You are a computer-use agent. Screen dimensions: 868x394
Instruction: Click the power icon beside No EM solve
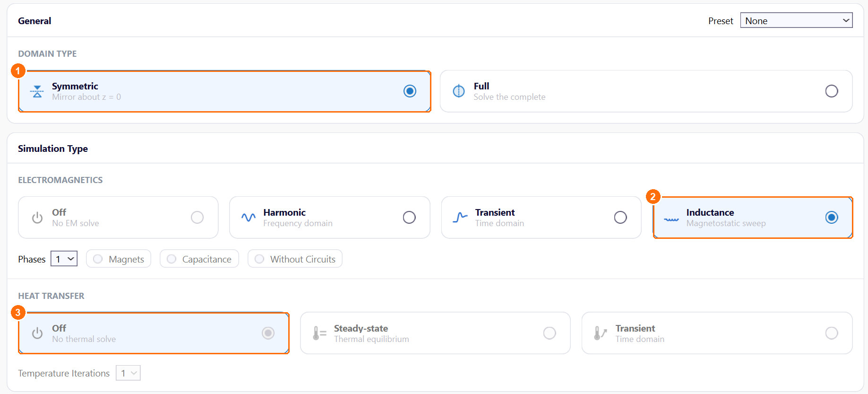37,218
